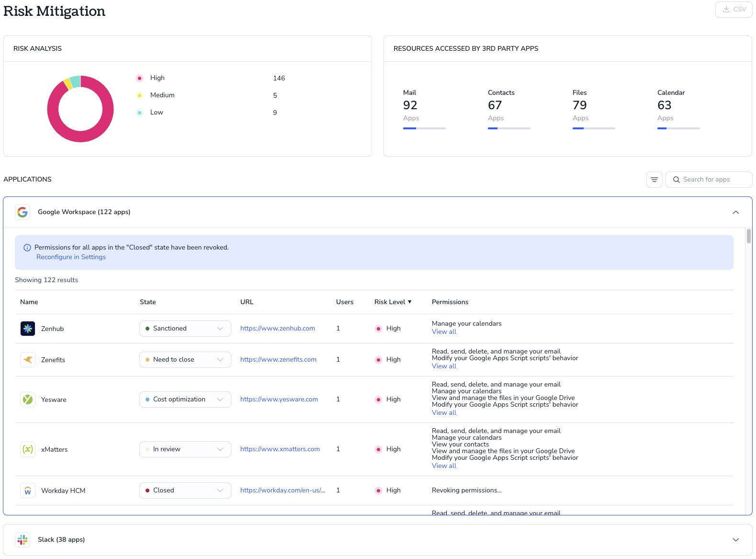This screenshot has width=756, height=559.
Task: Open the applications filter icon
Action: click(x=654, y=180)
